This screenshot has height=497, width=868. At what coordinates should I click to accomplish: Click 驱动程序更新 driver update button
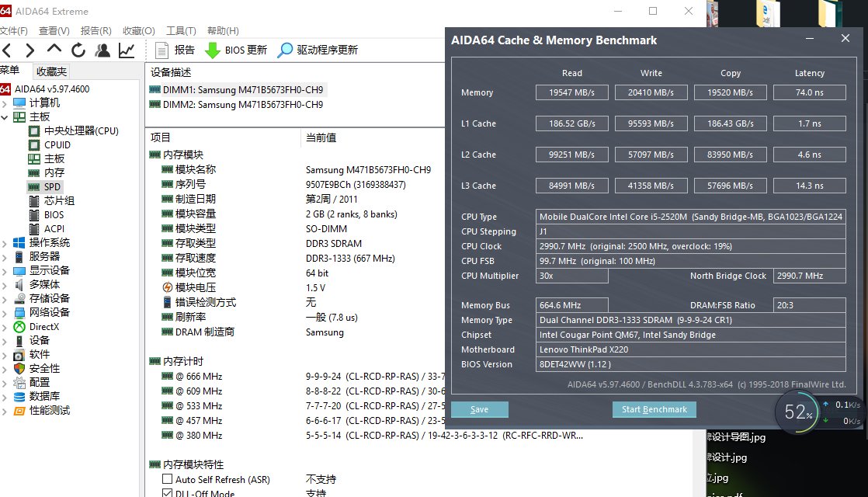coord(318,50)
